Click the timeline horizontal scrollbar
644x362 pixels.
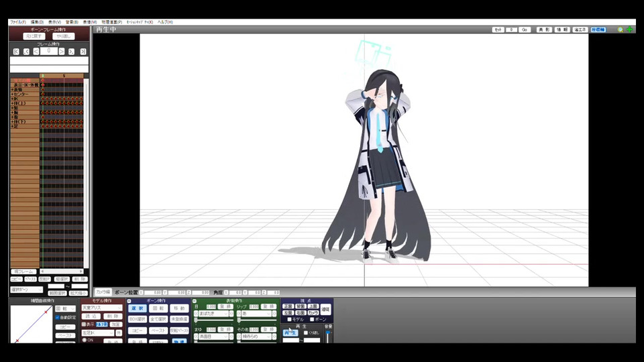(62, 271)
